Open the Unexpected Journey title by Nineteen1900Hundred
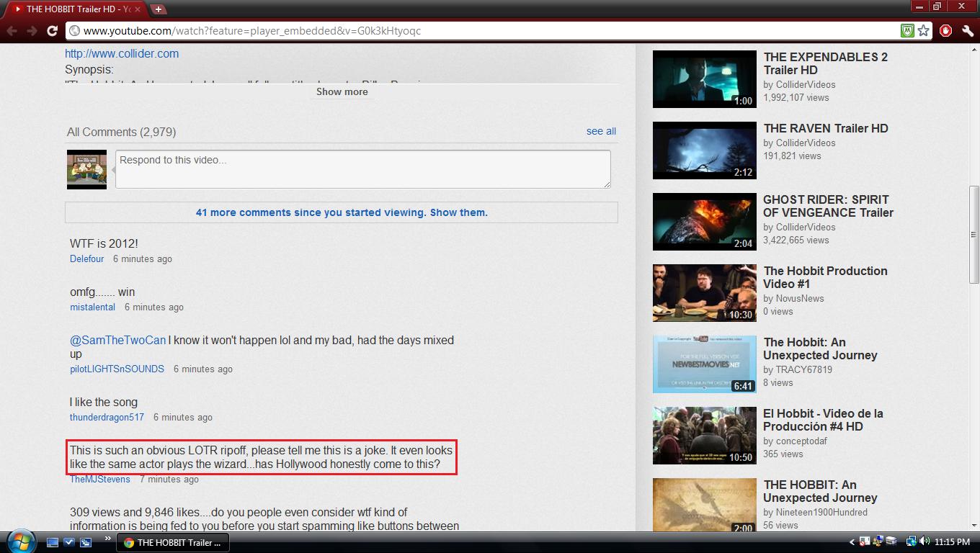 pyautogui.click(x=821, y=491)
